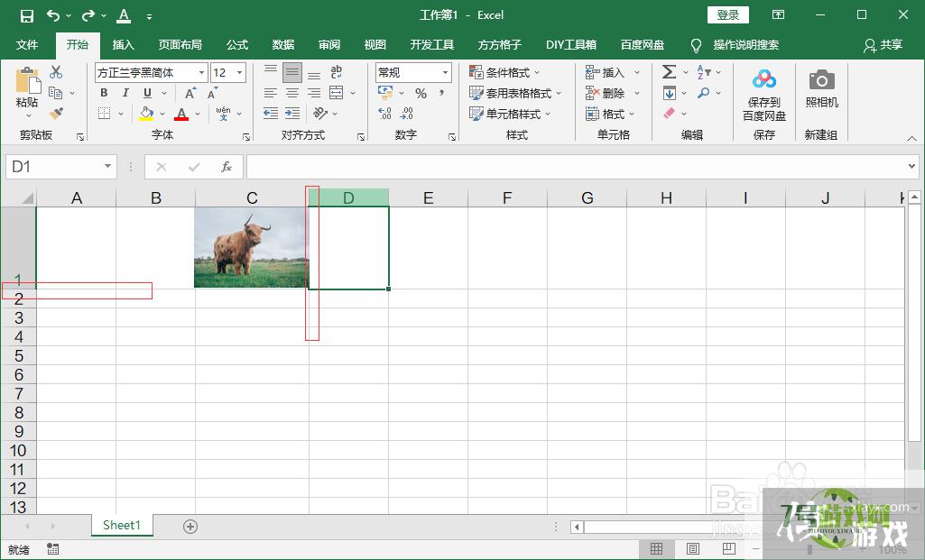This screenshot has width=925, height=560.
Task: Click the Merge and Center icon
Action: tap(337, 93)
